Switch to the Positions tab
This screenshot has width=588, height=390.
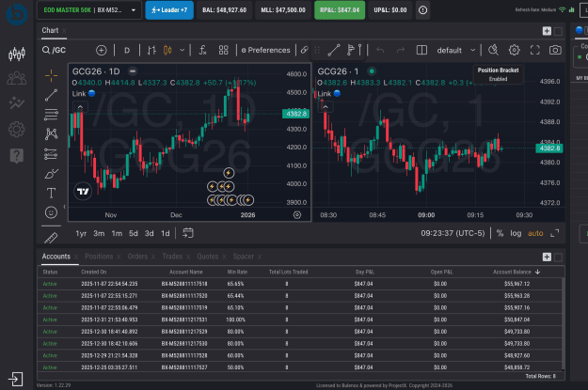click(x=99, y=257)
